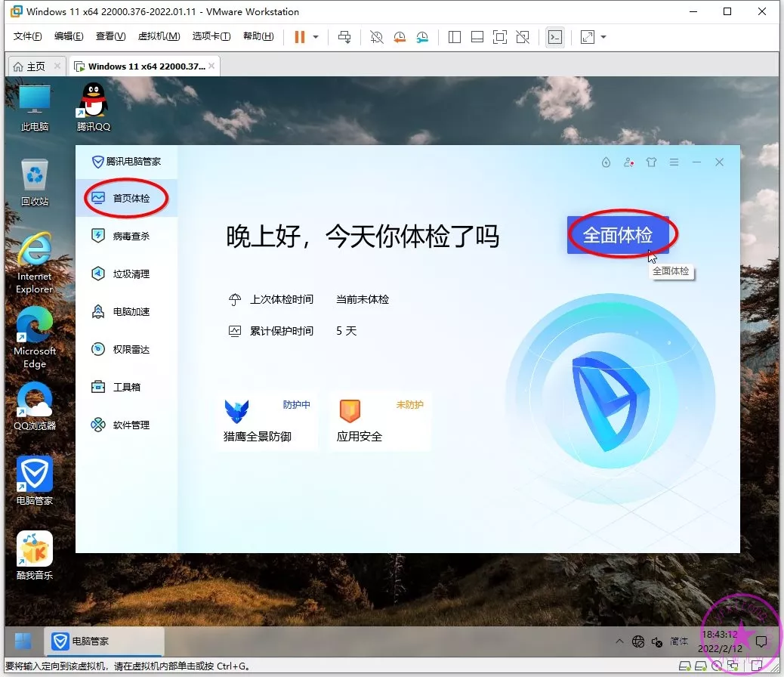Toggle VMware full screen mode icon
This screenshot has height=677, width=784.
[499, 37]
